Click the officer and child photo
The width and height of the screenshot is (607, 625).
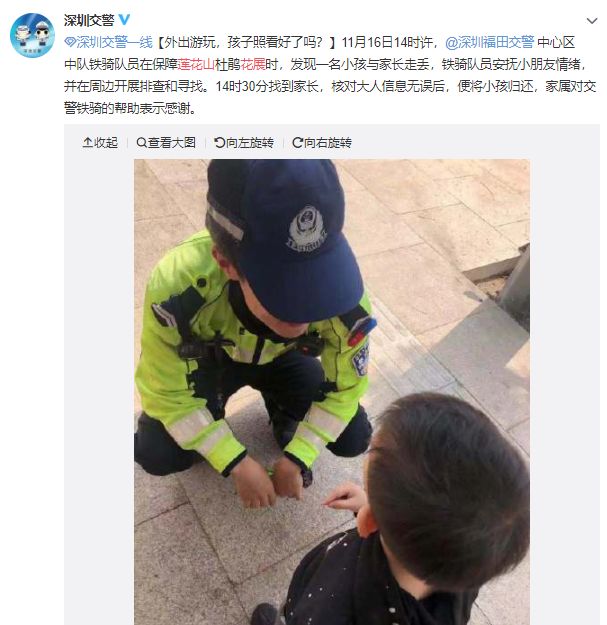(332, 392)
